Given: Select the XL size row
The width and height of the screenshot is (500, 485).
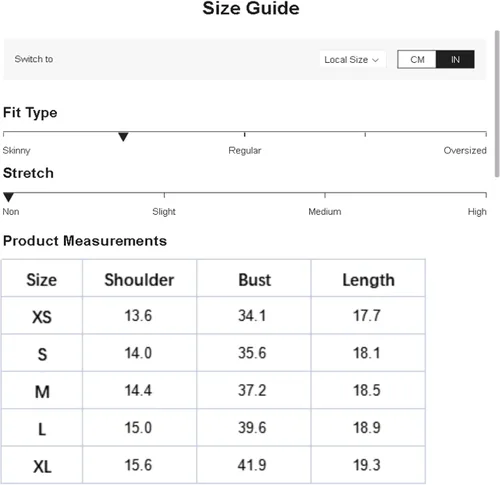Looking at the screenshot, I should 213,465.
